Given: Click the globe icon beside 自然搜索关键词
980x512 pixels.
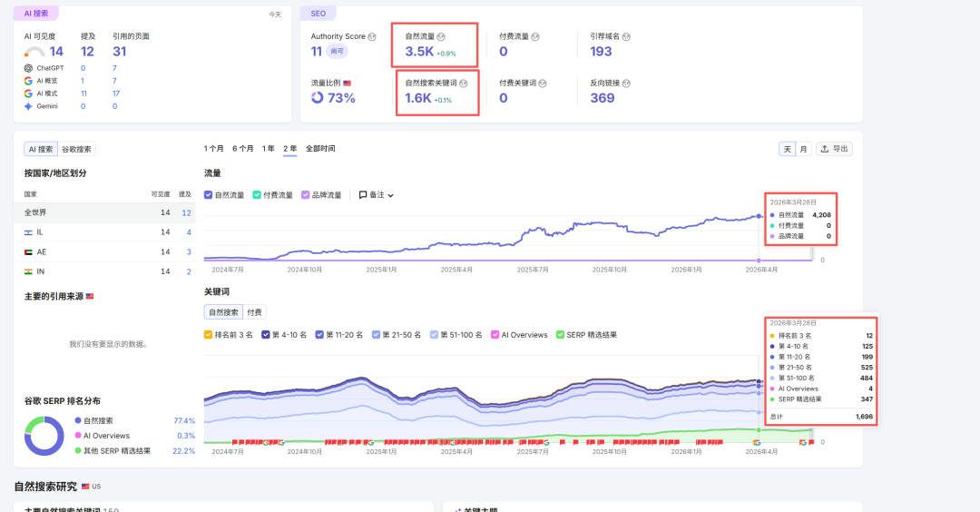Looking at the screenshot, I should [463, 84].
